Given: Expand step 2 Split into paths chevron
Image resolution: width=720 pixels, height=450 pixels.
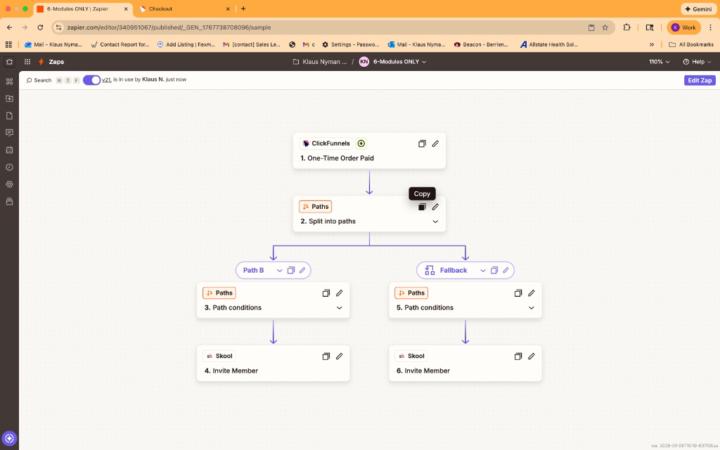Looking at the screenshot, I should 435,222.
